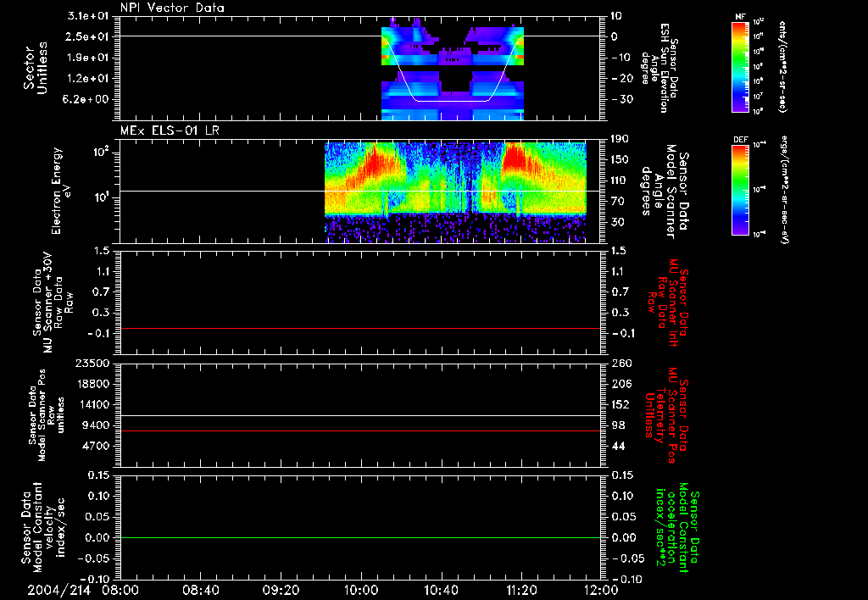Click the 9400 tick label

96,425
